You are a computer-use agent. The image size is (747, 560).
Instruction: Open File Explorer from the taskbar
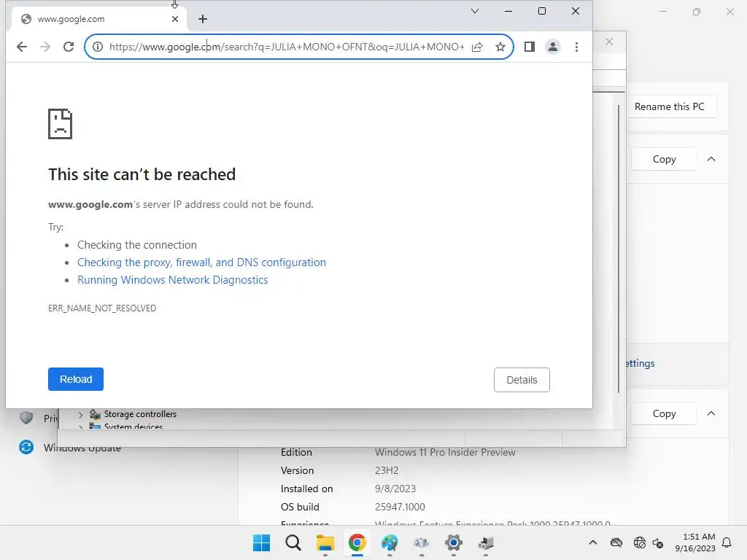coord(325,542)
